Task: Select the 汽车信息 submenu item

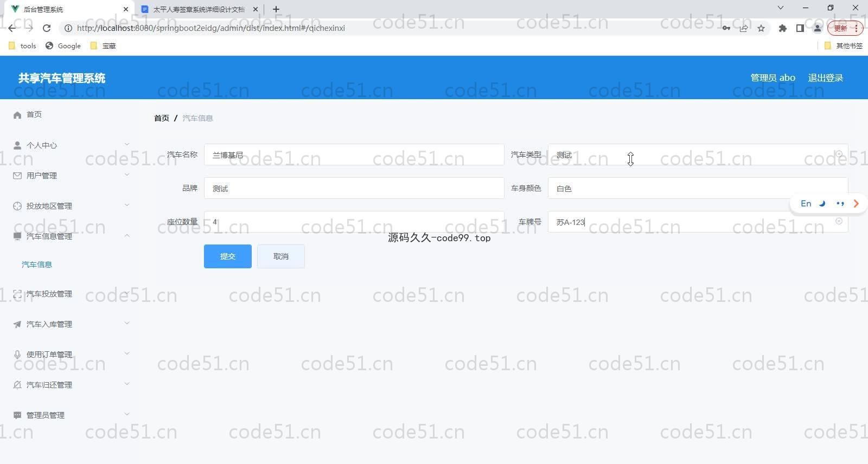Action: click(37, 265)
